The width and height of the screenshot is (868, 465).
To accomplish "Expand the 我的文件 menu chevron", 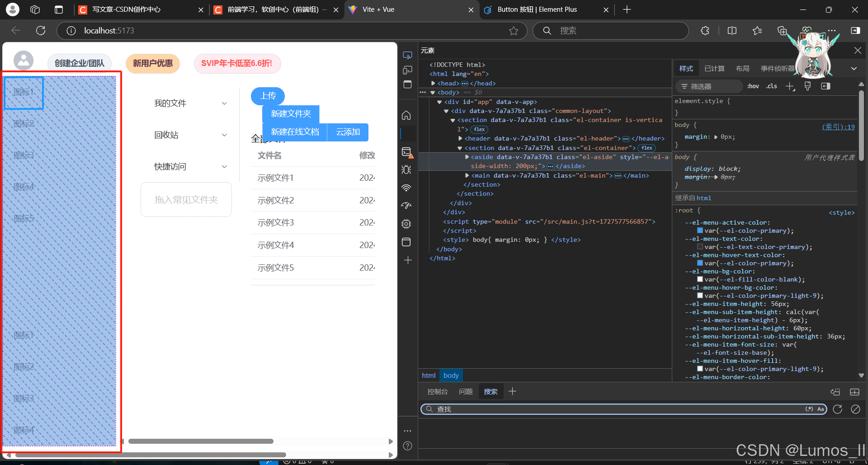I will coord(224,103).
